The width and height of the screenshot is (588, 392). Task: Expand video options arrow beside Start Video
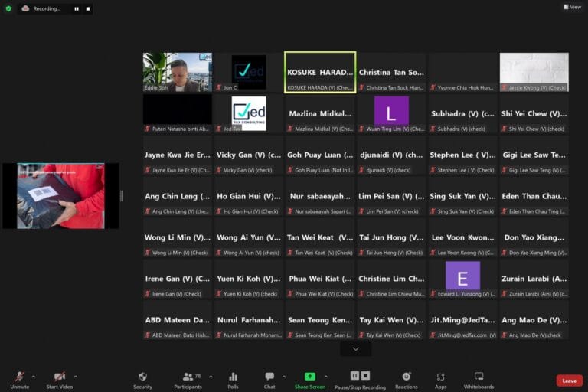pyautogui.click(x=75, y=377)
